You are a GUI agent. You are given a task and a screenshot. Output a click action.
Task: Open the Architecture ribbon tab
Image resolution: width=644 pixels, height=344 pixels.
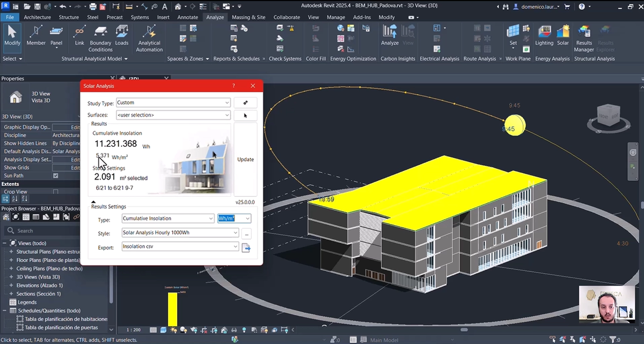pos(37,17)
